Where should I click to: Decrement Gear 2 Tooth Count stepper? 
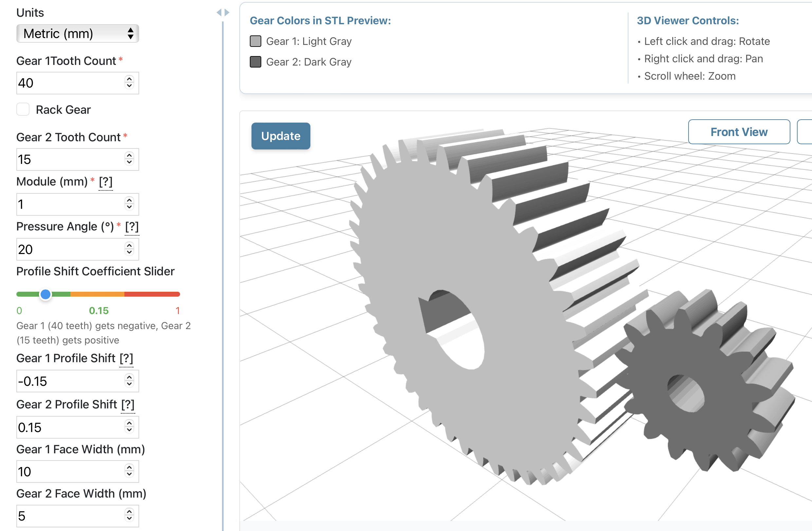pyautogui.click(x=129, y=163)
